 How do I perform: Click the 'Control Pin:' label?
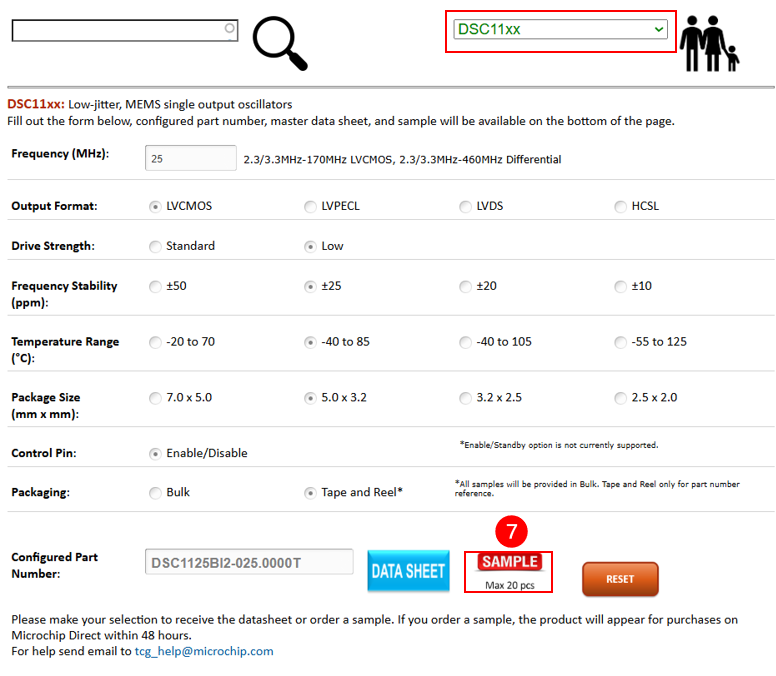click(x=44, y=453)
